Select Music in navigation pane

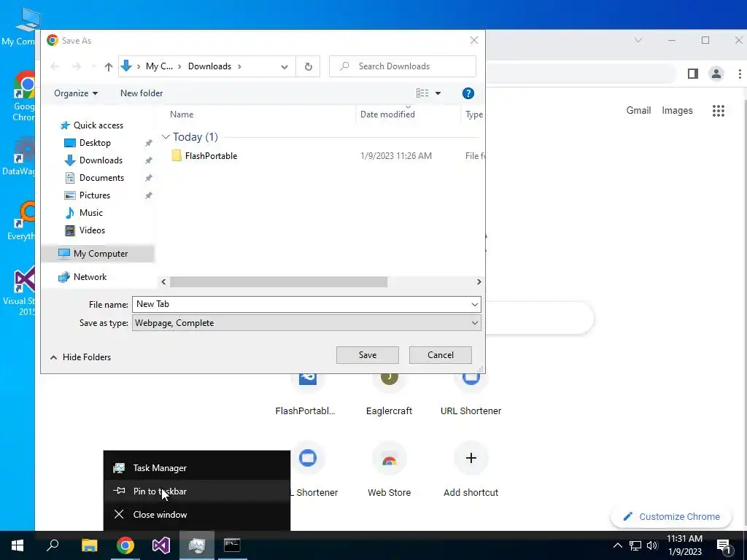pyautogui.click(x=90, y=213)
